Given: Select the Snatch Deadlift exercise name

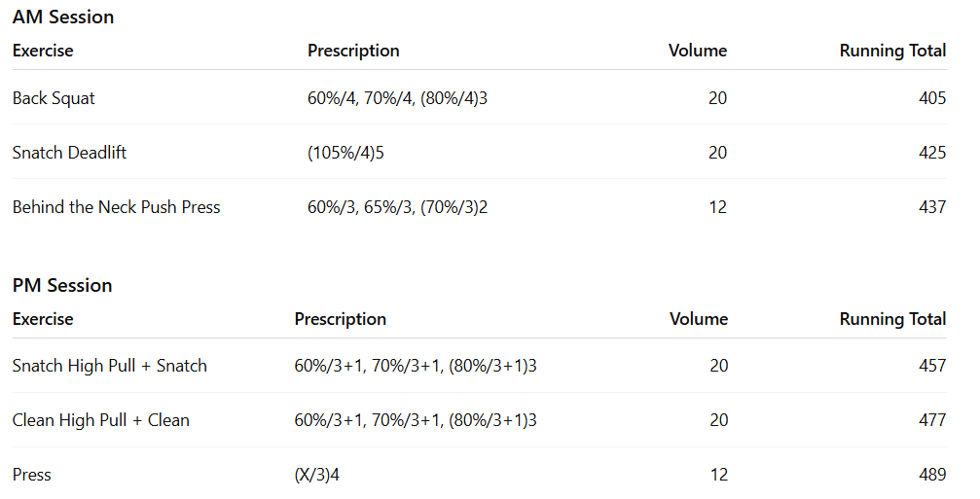Looking at the screenshot, I should coord(69,153).
